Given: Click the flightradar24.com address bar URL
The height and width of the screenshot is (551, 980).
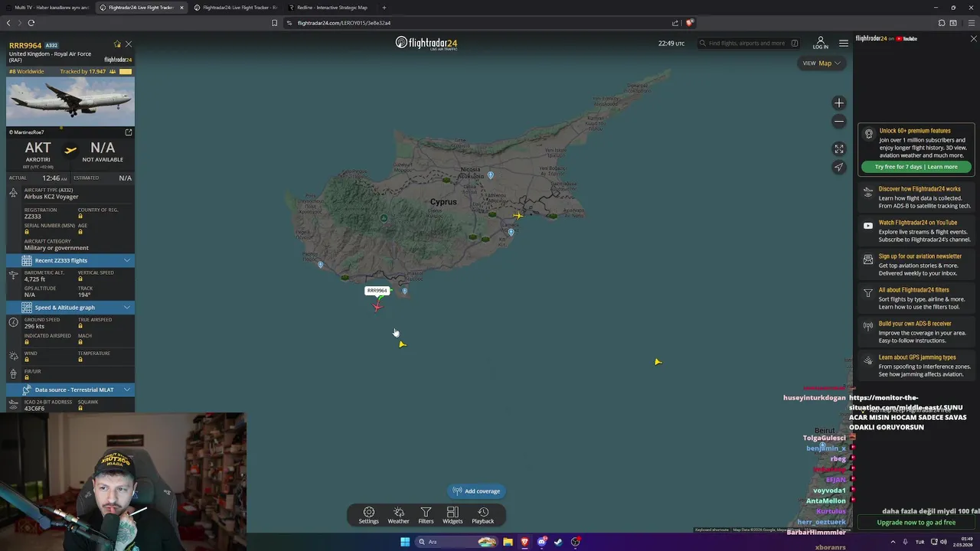Looking at the screenshot, I should tap(344, 23).
